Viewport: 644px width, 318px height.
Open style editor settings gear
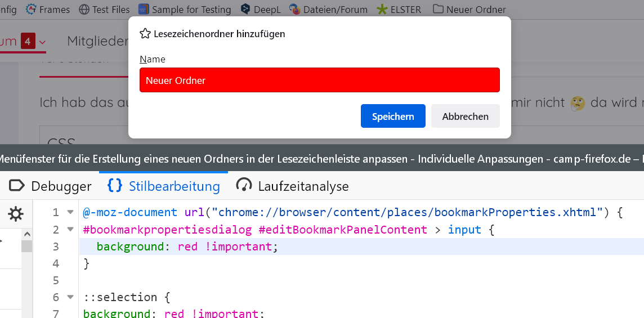[x=16, y=214]
